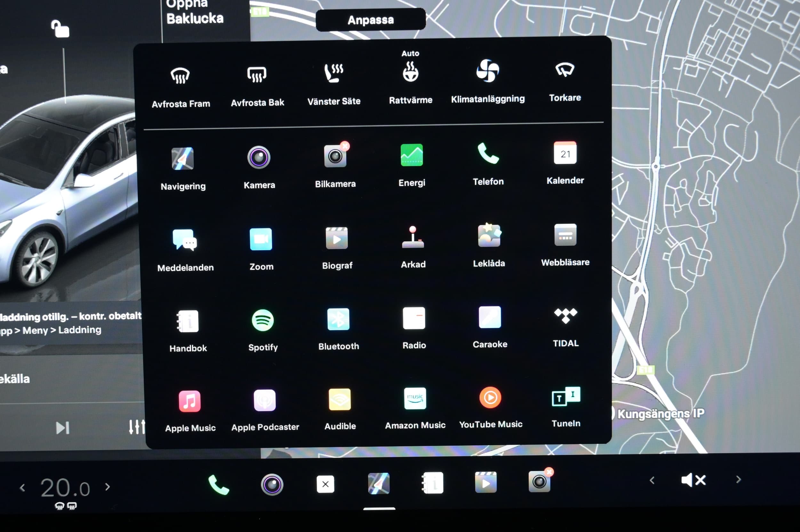Select Kungsängens IP on the map
Screen dimensions: 800x532
pyautogui.click(x=660, y=414)
